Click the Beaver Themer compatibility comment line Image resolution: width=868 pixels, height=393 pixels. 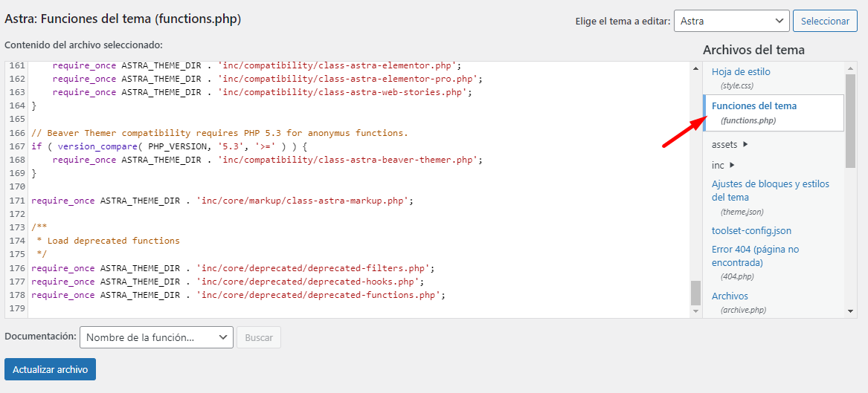(x=219, y=133)
